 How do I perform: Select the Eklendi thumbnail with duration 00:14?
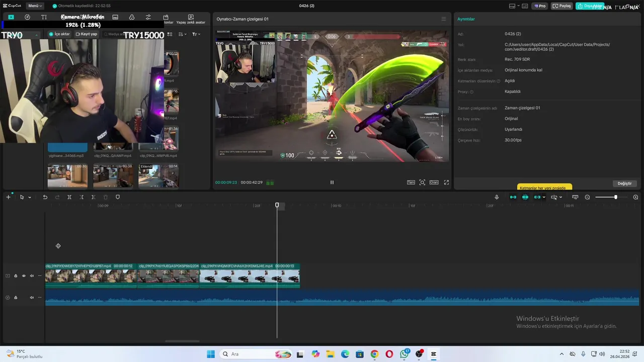(x=158, y=175)
